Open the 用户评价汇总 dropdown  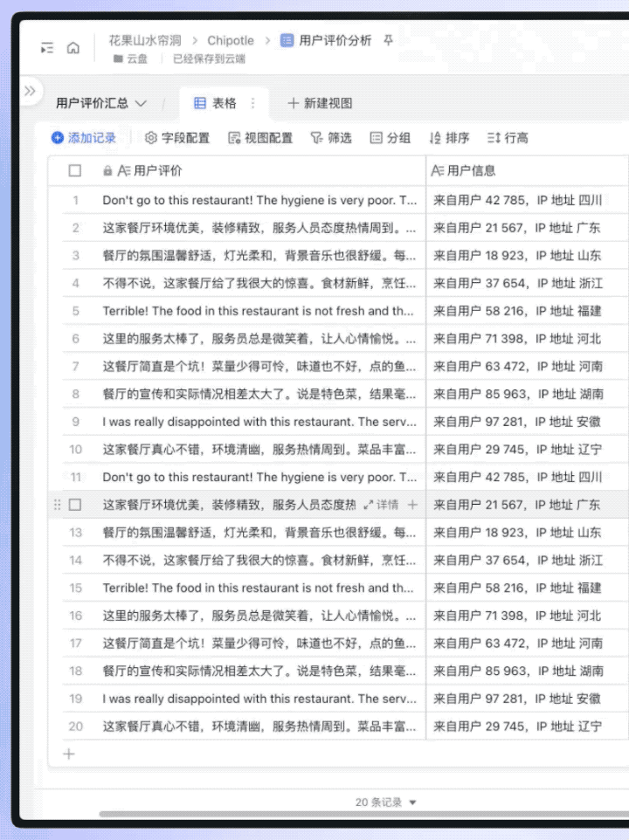click(x=101, y=103)
